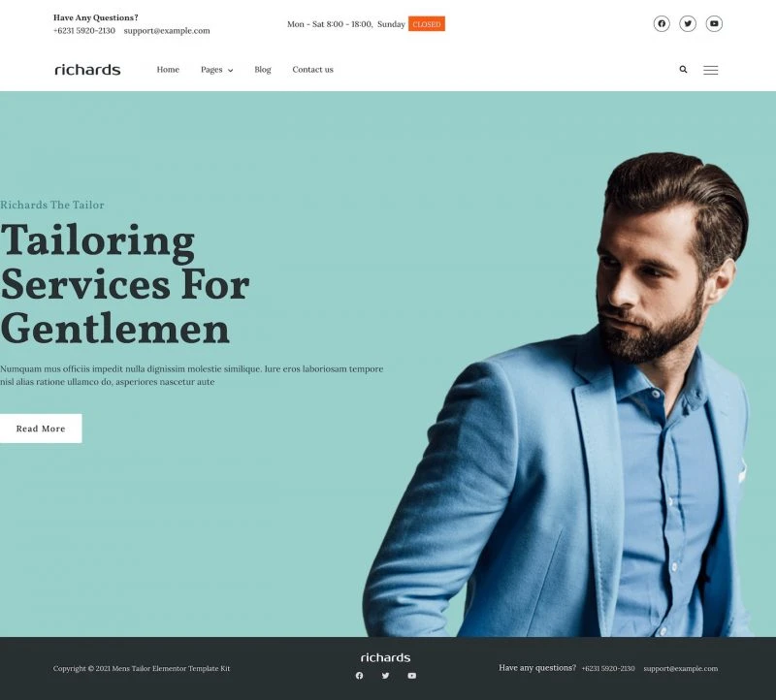Open the Facebook icon in header

pyautogui.click(x=662, y=23)
